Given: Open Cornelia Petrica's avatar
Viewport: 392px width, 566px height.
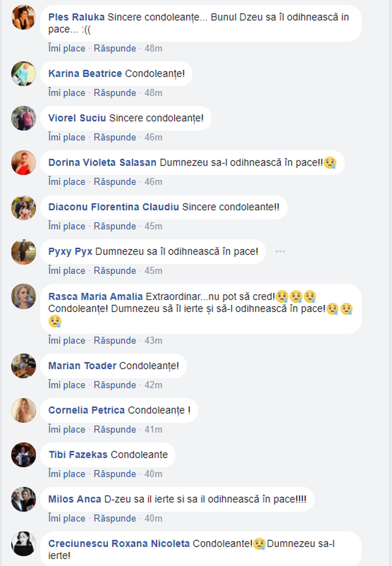Looking at the screenshot, I should (x=24, y=410).
